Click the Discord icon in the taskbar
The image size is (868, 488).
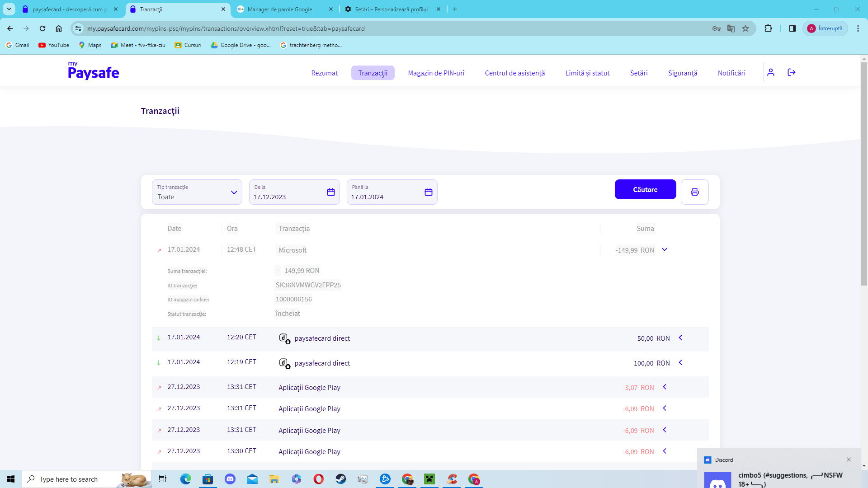(x=230, y=479)
